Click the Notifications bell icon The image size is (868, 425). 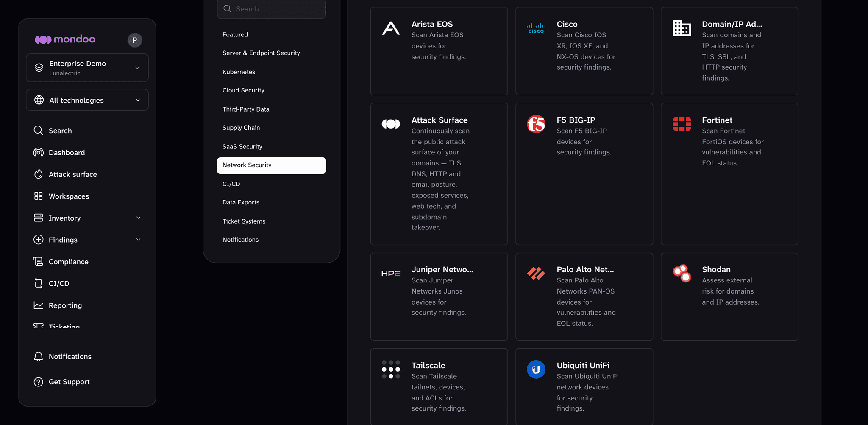(38, 357)
